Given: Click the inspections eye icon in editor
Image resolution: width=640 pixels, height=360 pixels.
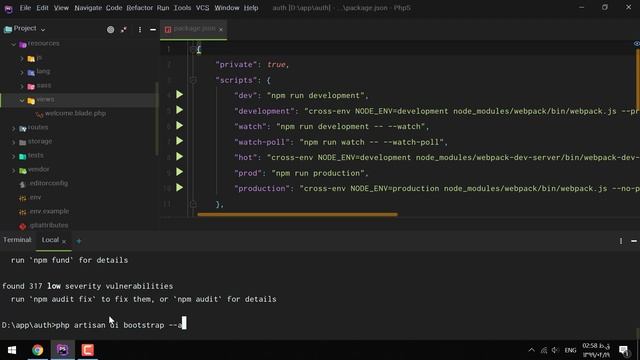Looking at the screenshot, I should 636,43.
